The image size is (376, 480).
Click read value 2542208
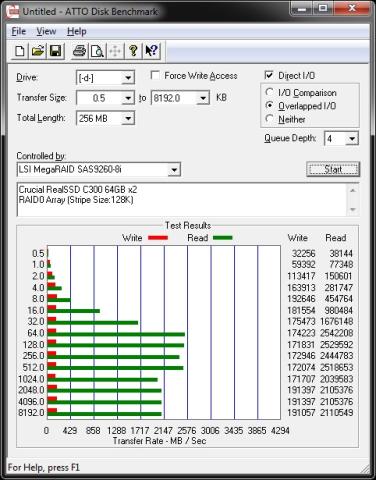click(337, 333)
